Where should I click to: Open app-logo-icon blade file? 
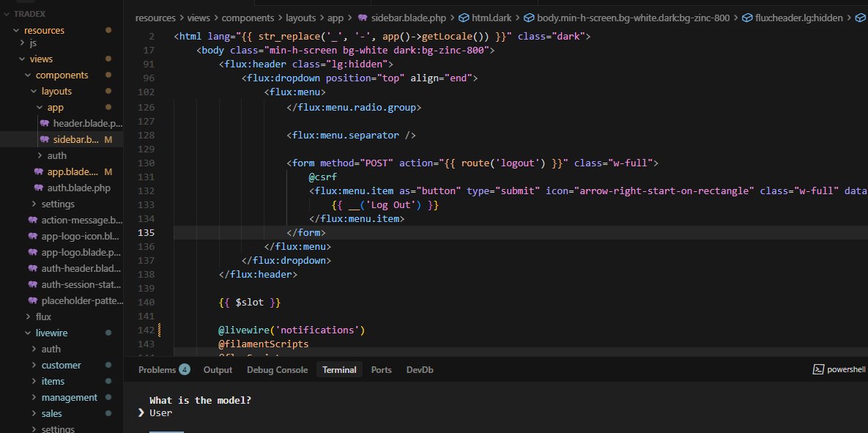pyautogui.click(x=81, y=237)
